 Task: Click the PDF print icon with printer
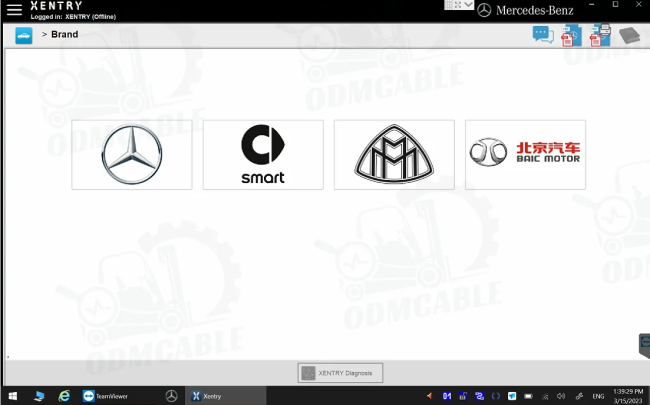pos(600,35)
